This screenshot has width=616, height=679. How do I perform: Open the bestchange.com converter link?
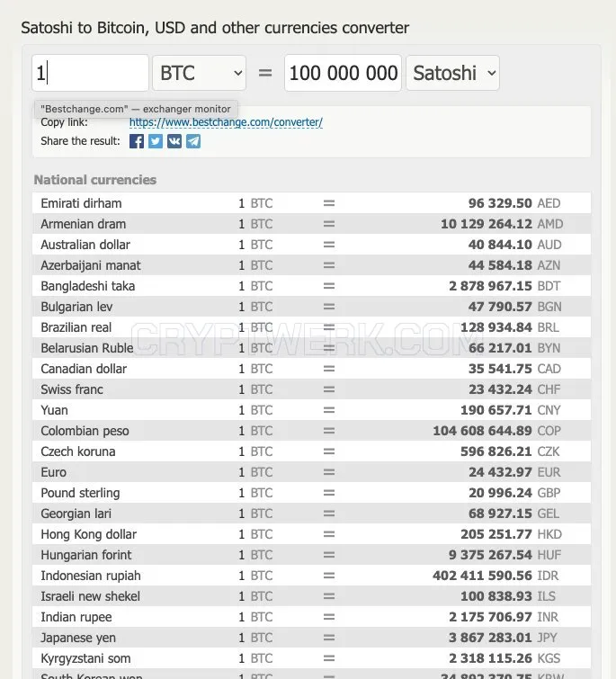coord(226,122)
